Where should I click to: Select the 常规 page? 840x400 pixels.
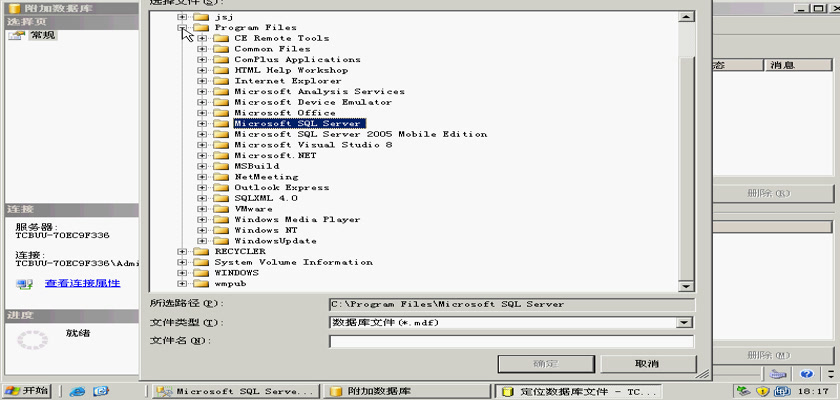click(x=43, y=35)
